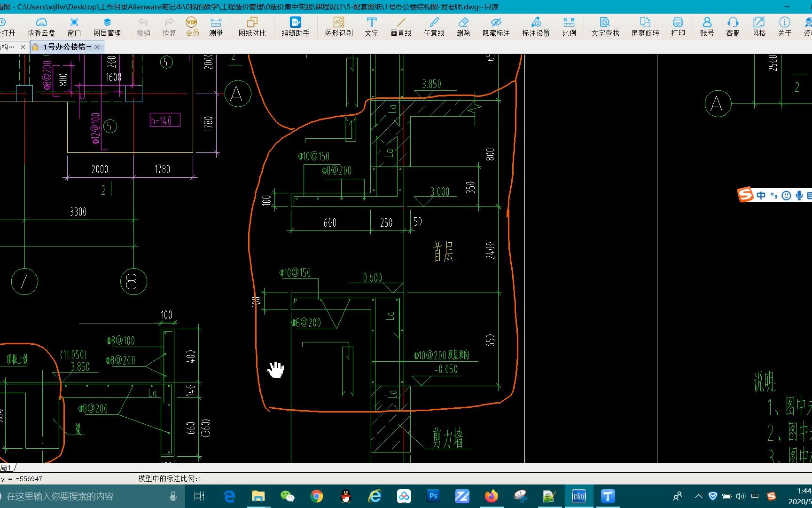Open 图纸对比 drawing compare tool
Screen dimensions: 812x508
[252, 27]
